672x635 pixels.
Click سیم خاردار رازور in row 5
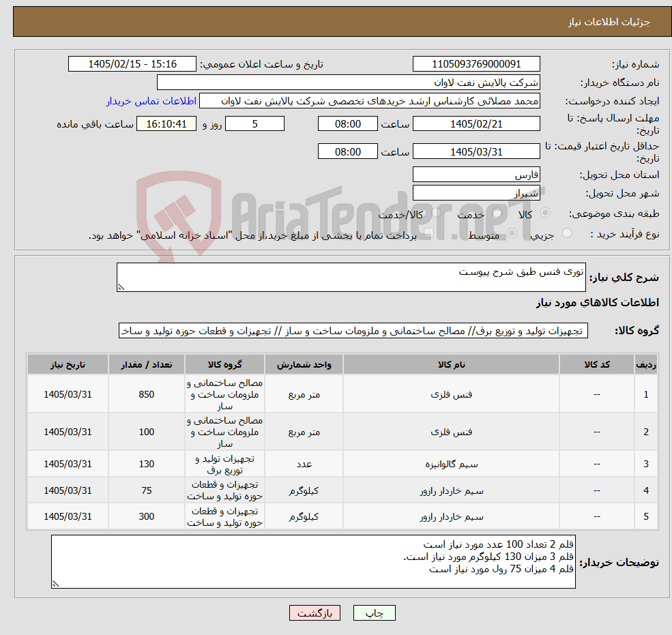pyautogui.click(x=451, y=517)
